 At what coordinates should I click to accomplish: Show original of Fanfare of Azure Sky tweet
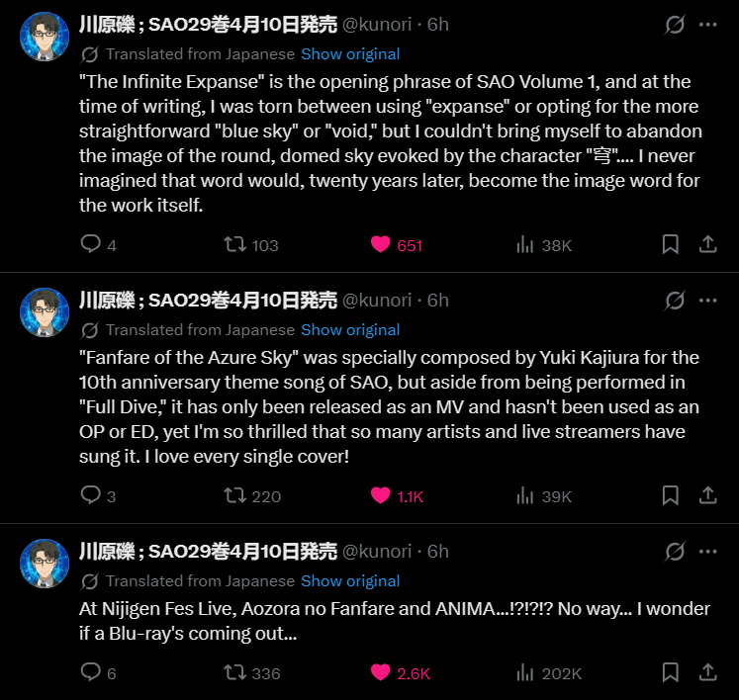point(350,330)
